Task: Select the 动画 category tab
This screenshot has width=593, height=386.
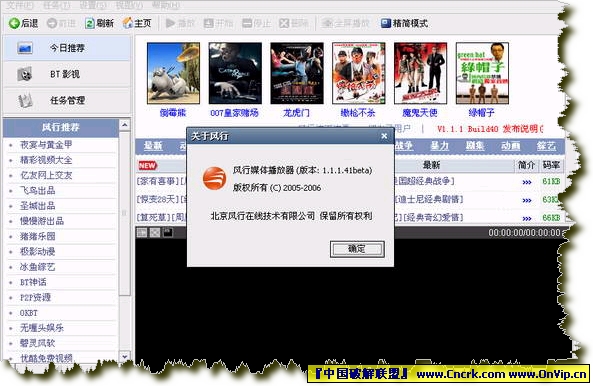Action: [x=511, y=146]
